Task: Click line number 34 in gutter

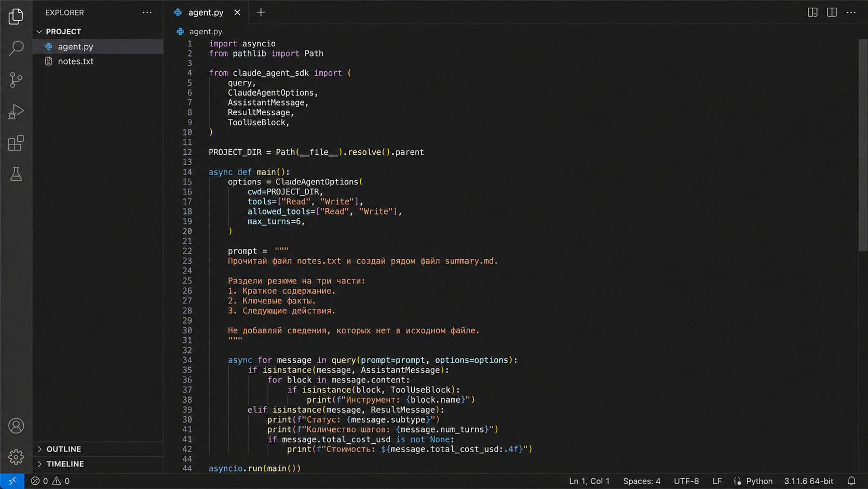Action: [x=187, y=360]
